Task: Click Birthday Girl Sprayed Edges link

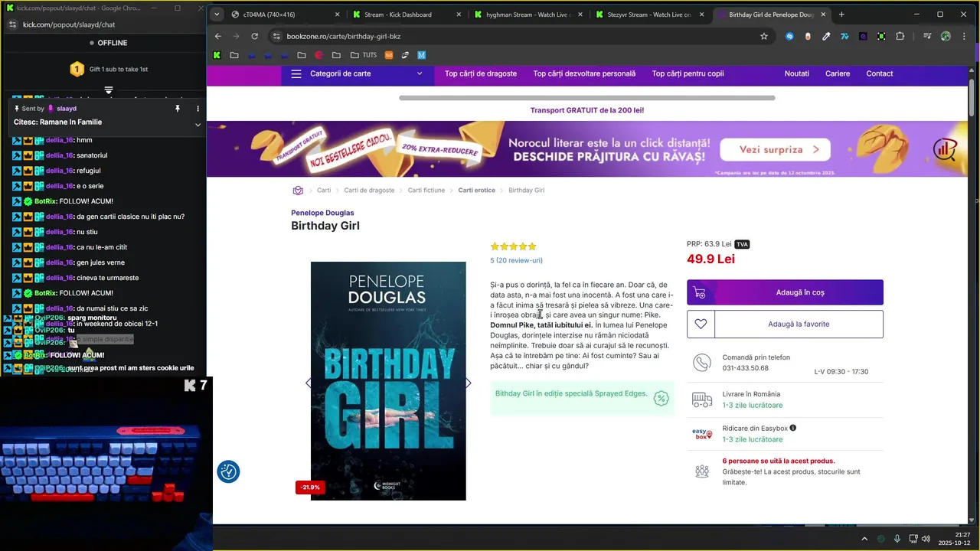Action: tap(571, 394)
